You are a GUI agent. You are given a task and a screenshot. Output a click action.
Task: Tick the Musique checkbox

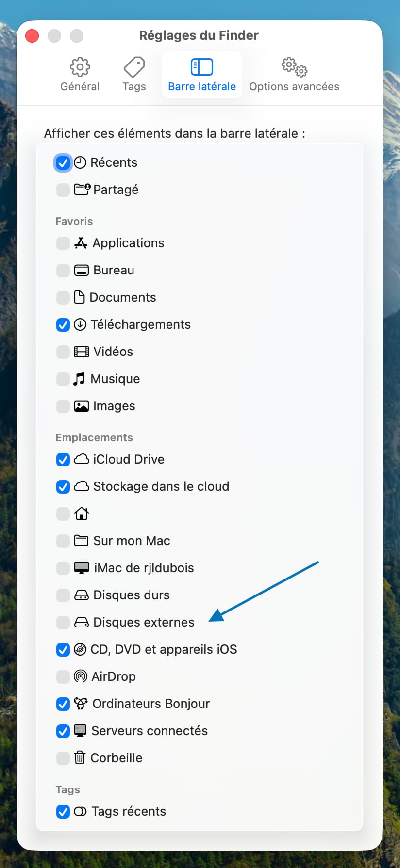[x=63, y=379]
